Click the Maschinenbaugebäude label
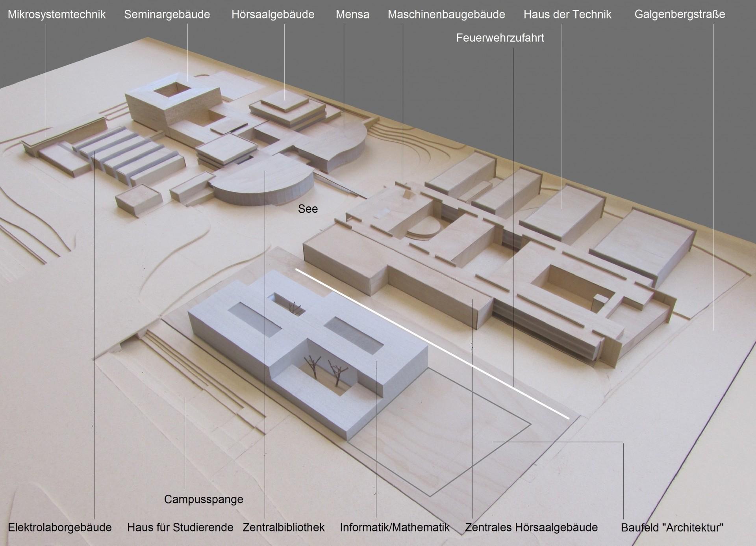 pyautogui.click(x=447, y=15)
